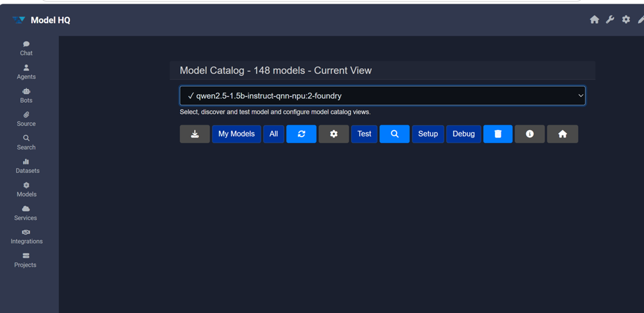Click the magnifier search button in toolbar

[x=395, y=134]
